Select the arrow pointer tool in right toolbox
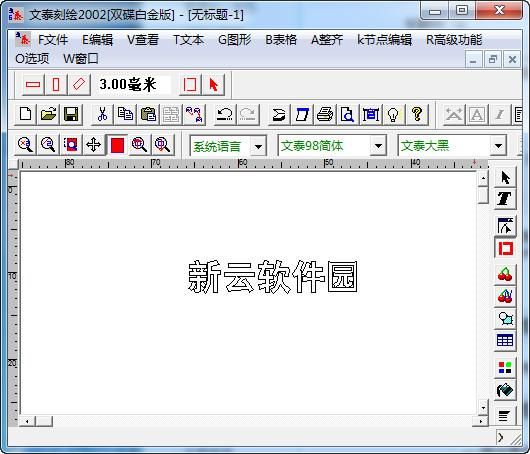530x454 pixels. 505,177
